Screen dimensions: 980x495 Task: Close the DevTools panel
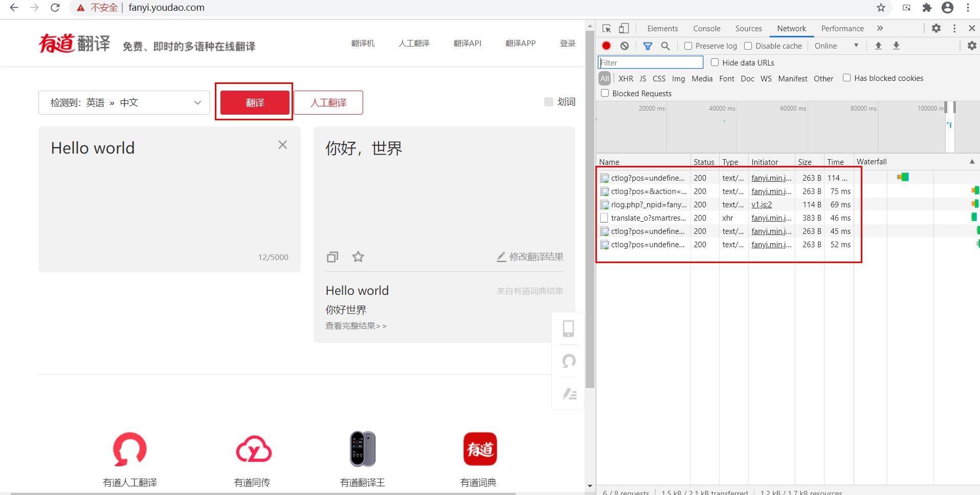(972, 29)
